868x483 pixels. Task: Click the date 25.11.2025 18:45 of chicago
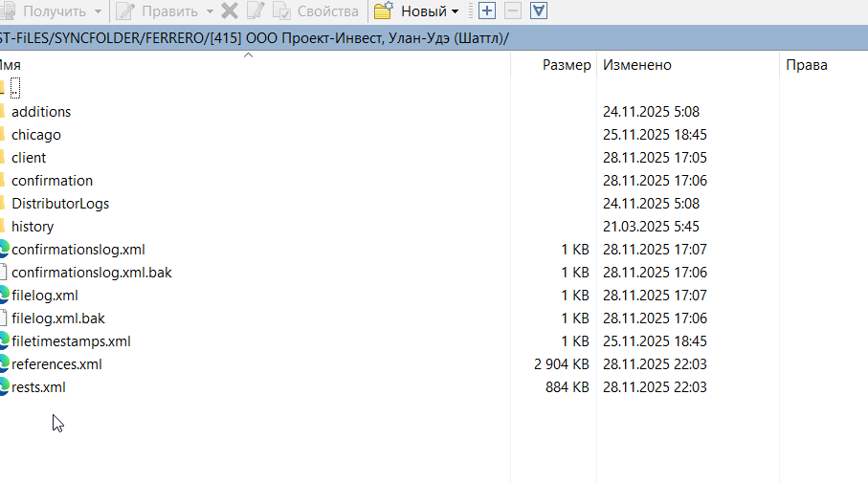click(x=655, y=135)
